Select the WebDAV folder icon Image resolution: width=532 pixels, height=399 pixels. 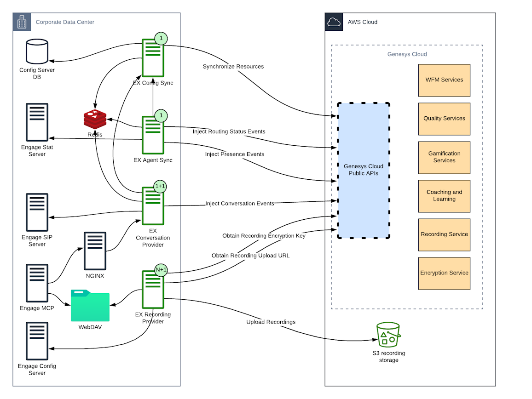90,306
